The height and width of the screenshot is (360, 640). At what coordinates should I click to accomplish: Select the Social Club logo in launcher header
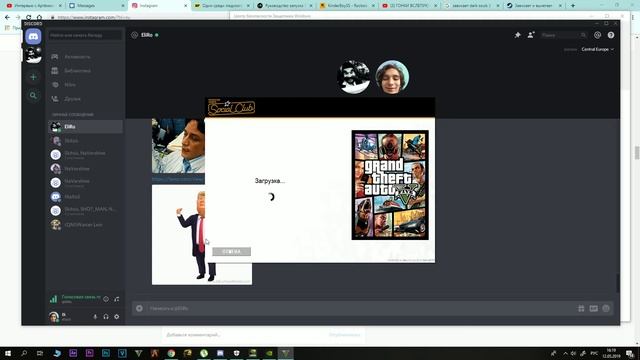[231, 107]
